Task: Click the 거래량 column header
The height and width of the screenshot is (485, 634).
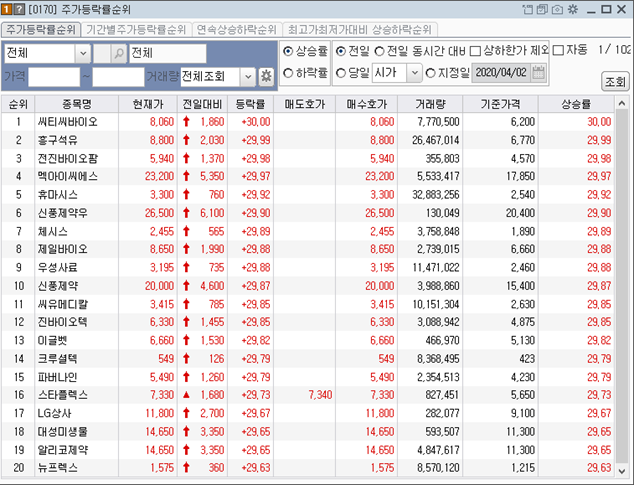Action: (x=430, y=104)
